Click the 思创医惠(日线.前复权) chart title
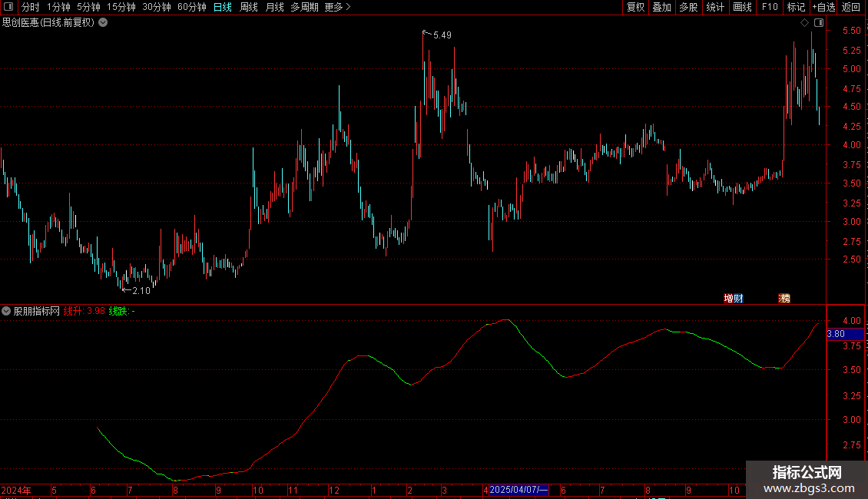The height and width of the screenshot is (499, 868). (48, 23)
